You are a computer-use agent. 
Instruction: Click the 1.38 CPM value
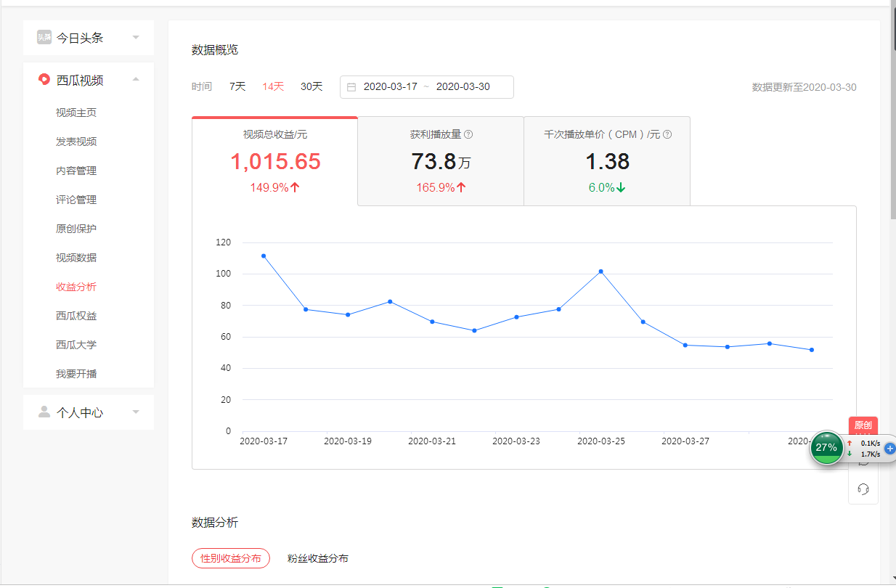[608, 161]
